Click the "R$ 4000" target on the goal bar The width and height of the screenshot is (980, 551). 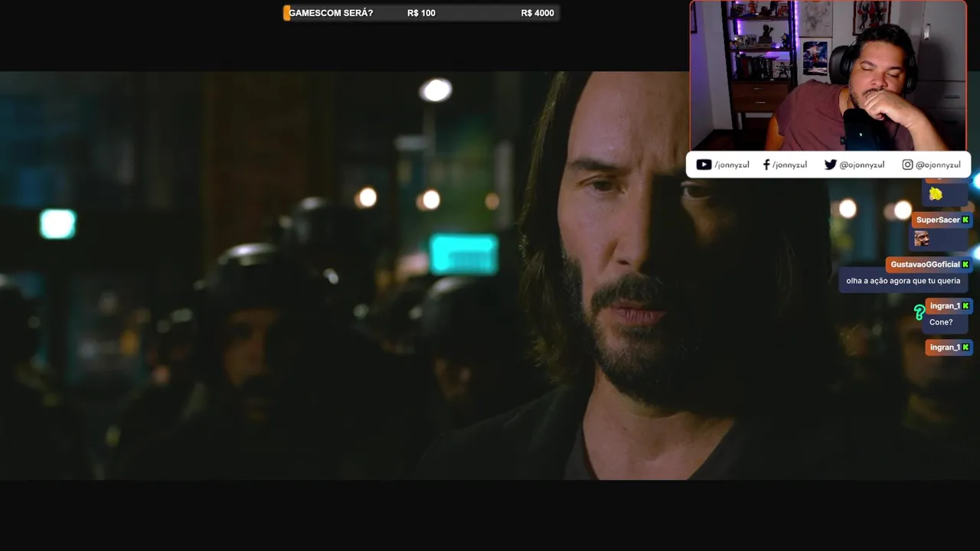click(537, 13)
